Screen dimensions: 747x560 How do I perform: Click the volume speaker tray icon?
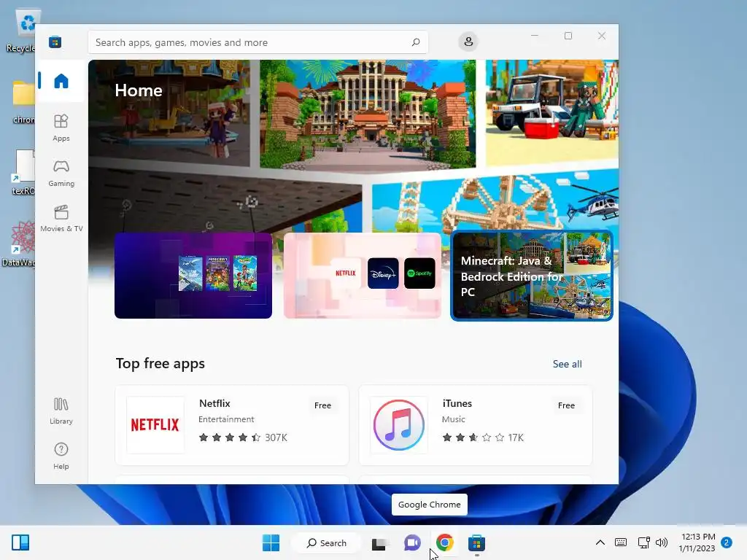(661, 542)
